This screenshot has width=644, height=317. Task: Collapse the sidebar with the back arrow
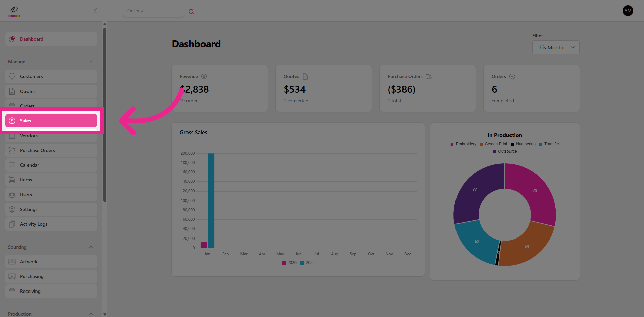click(95, 11)
